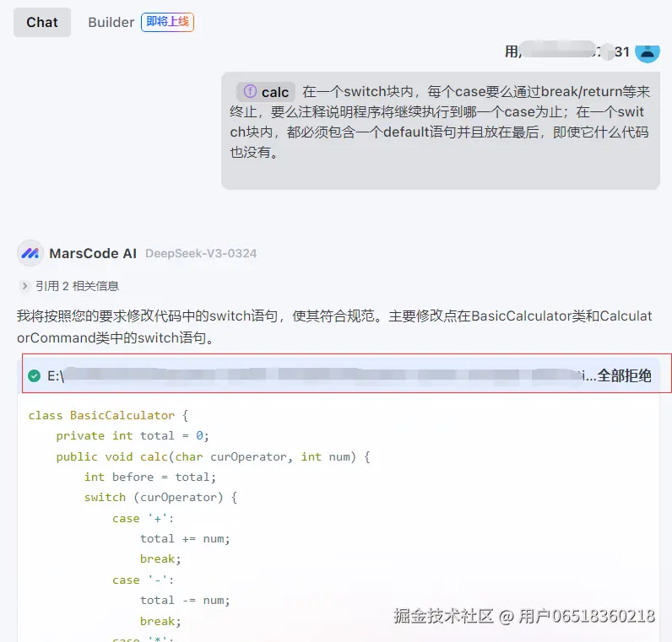Click the 即将上线 badge beside Builder
Screen dimensions: 672x642
click(x=167, y=22)
